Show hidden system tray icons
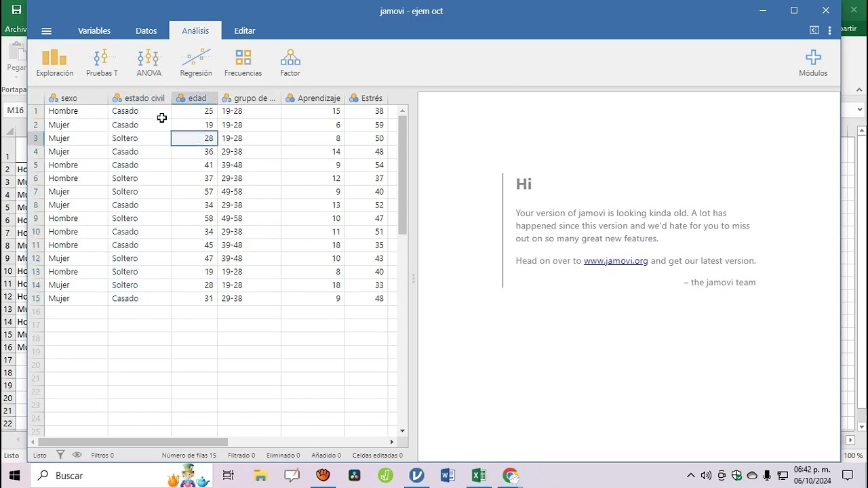 coord(691,476)
